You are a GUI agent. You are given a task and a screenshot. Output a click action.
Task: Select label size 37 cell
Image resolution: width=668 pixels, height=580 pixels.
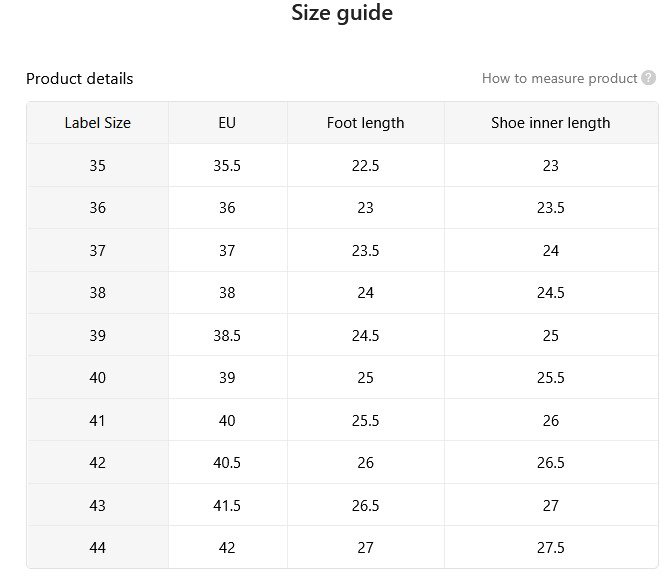(x=98, y=251)
